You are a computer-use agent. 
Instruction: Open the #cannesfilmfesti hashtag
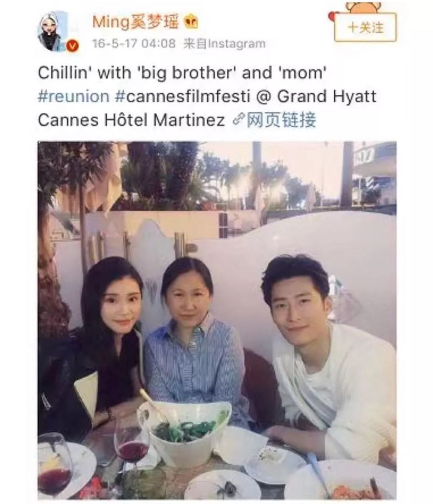(182, 96)
